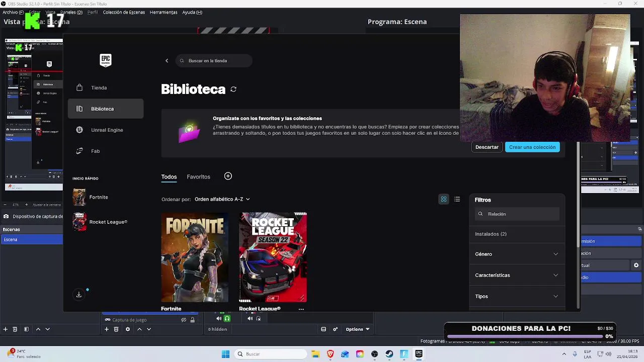Image resolution: width=644 pixels, height=362 pixels.
Task: Add a new scene with plus icon
Action: tap(6, 329)
